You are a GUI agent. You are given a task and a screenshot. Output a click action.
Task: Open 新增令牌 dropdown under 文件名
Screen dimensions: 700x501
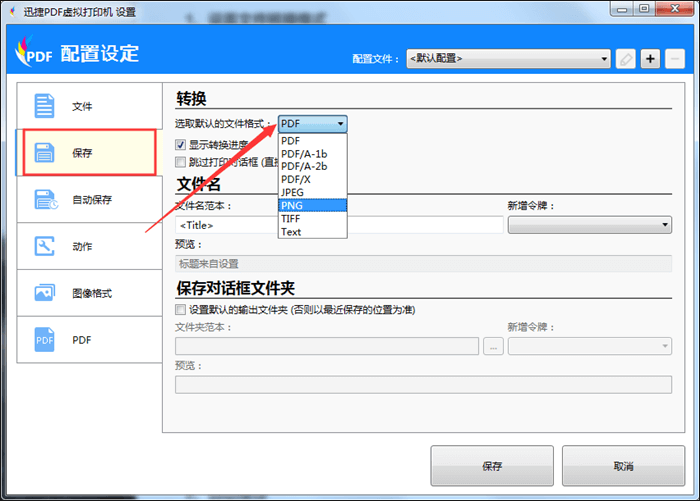tap(590, 225)
